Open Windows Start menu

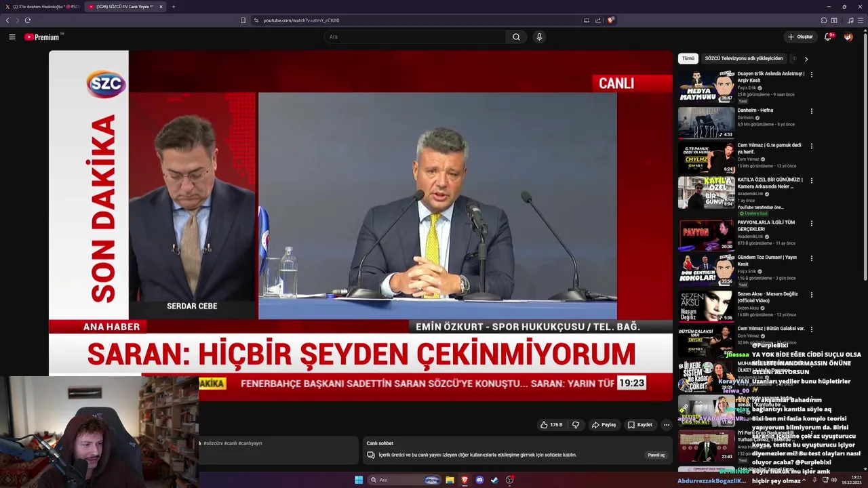359,480
